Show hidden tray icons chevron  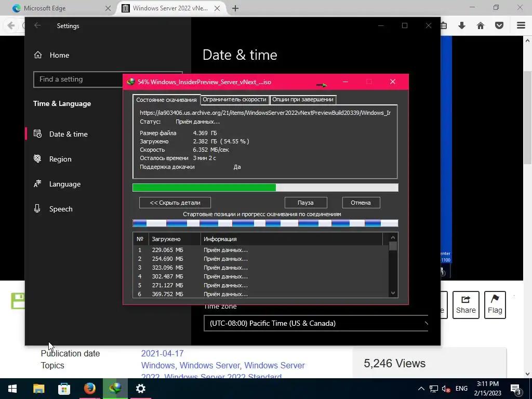(421, 389)
